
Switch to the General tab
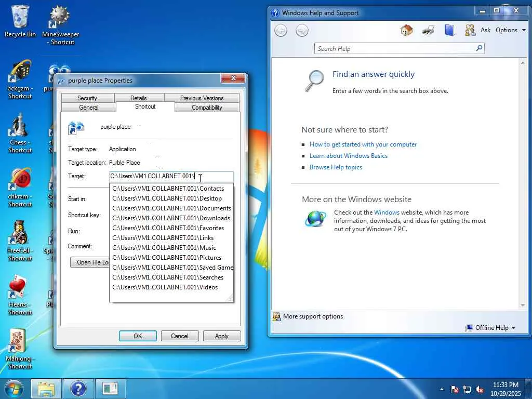[88, 107]
